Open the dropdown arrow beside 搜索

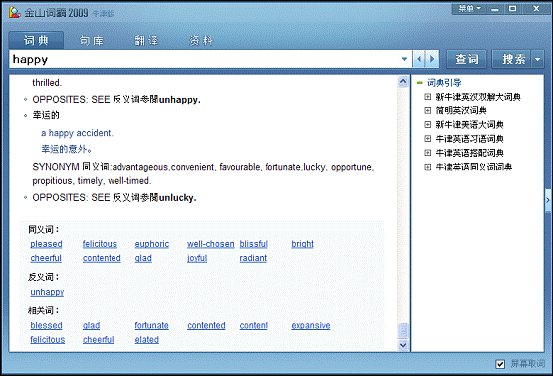point(537,59)
